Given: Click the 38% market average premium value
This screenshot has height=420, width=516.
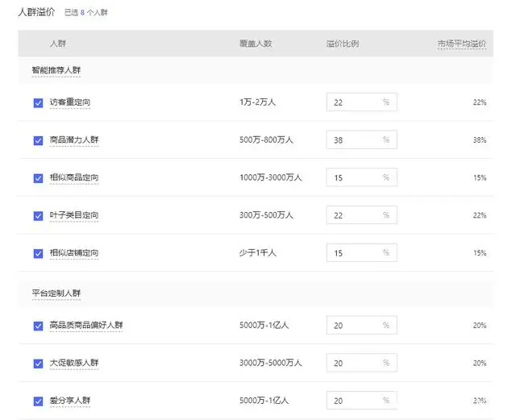Looking at the screenshot, I should click(x=480, y=140).
